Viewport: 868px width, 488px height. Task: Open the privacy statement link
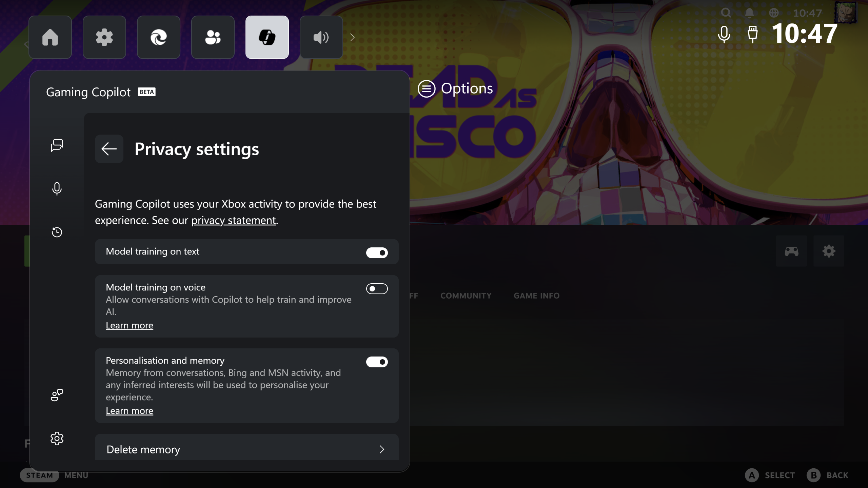[233, 220]
